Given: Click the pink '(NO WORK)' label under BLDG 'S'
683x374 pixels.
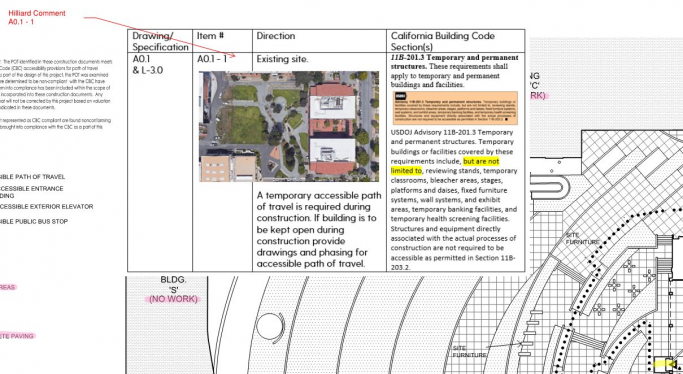Looking at the screenshot, I should coord(173,299).
